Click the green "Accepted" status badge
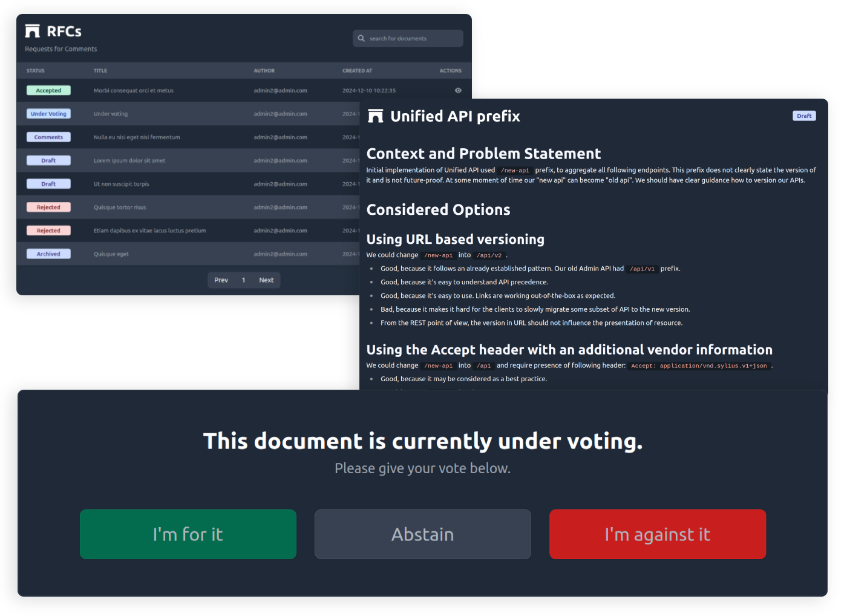847x616 pixels. (x=48, y=90)
